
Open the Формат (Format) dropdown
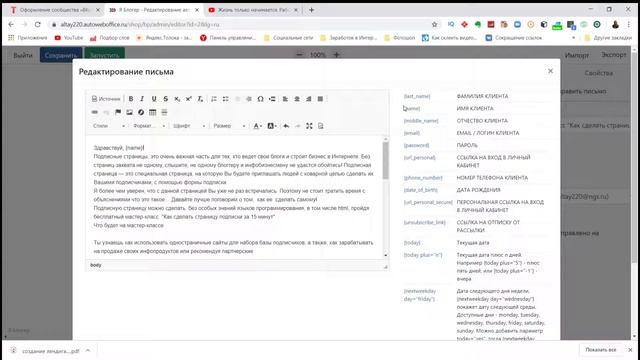point(149,126)
